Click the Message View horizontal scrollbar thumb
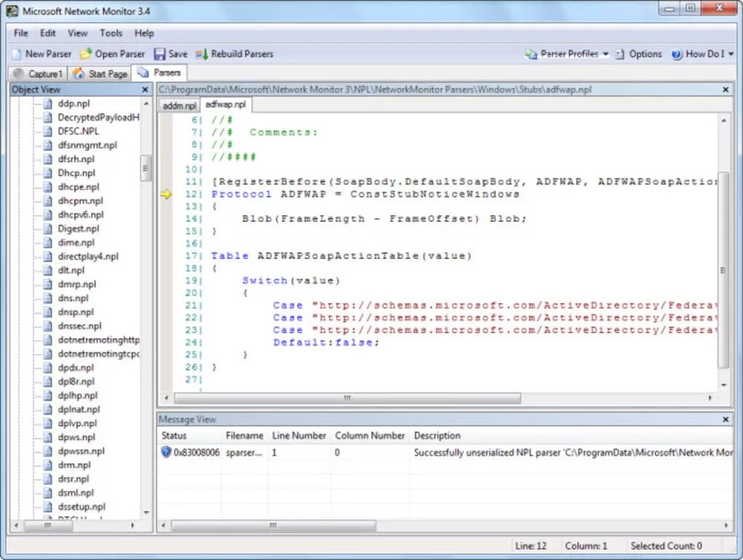The width and height of the screenshot is (743, 560). click(273, 525)
